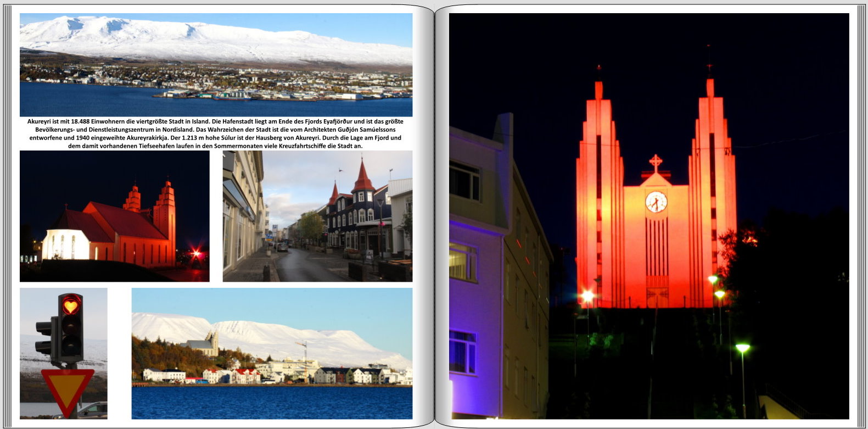Click the heart-shaped red traffic light
The height and width of the screenshot is (429, 868).
click(71, 304)
